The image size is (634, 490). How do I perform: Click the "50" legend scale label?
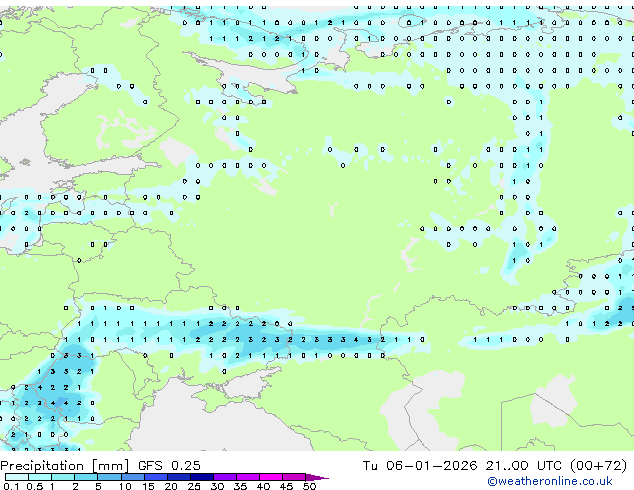[x=310, y=486]
